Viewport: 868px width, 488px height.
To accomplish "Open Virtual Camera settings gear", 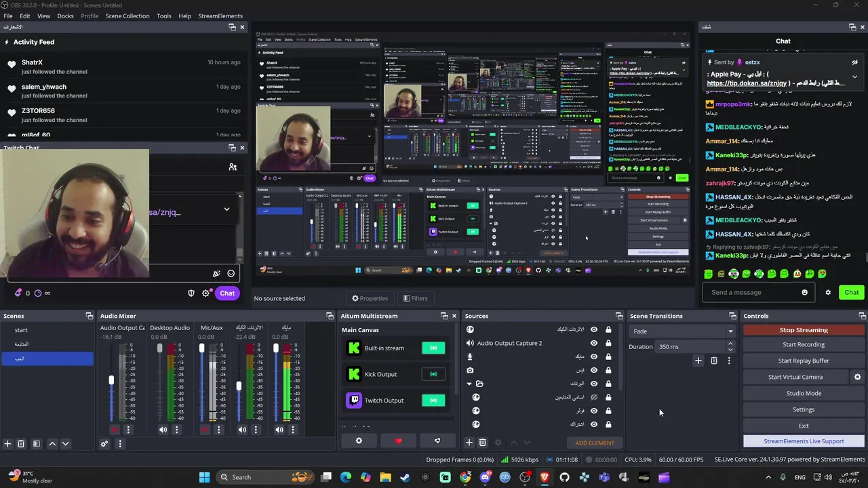I will pos(857,377).
